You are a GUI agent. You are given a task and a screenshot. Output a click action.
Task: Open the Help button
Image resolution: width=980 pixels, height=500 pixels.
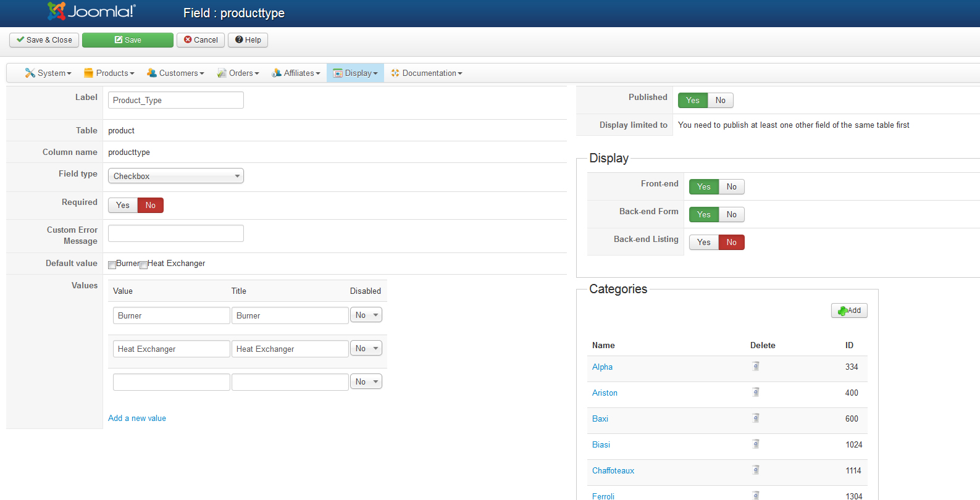coord(248,40)
